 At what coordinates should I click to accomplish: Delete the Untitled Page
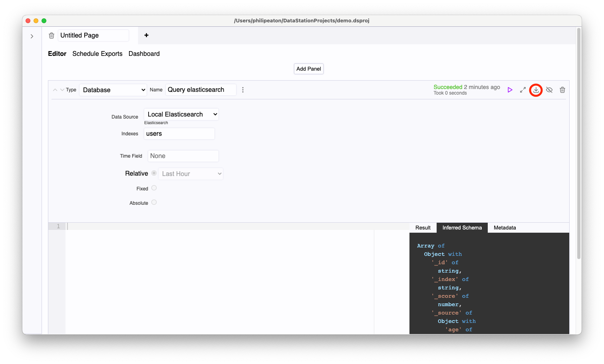52,36
